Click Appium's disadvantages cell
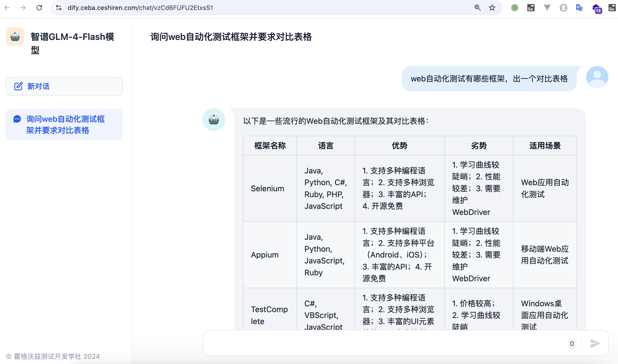618x364 pixels. coord(479,255)
